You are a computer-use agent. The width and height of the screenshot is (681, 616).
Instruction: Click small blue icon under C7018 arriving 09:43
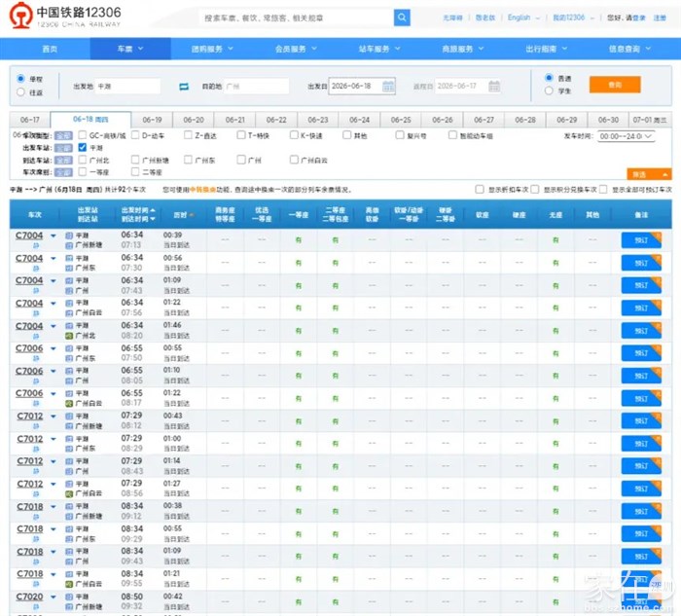pos(36,562)
